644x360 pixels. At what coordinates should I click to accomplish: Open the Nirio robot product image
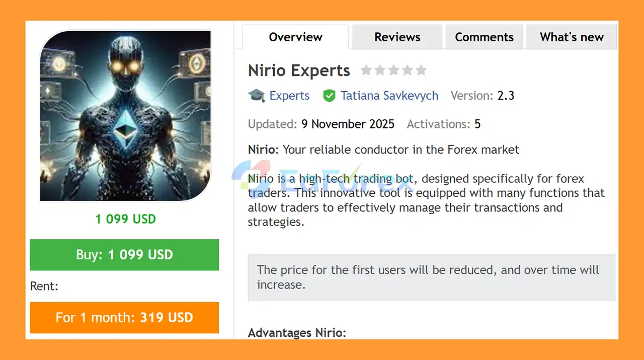coord(125,116)
